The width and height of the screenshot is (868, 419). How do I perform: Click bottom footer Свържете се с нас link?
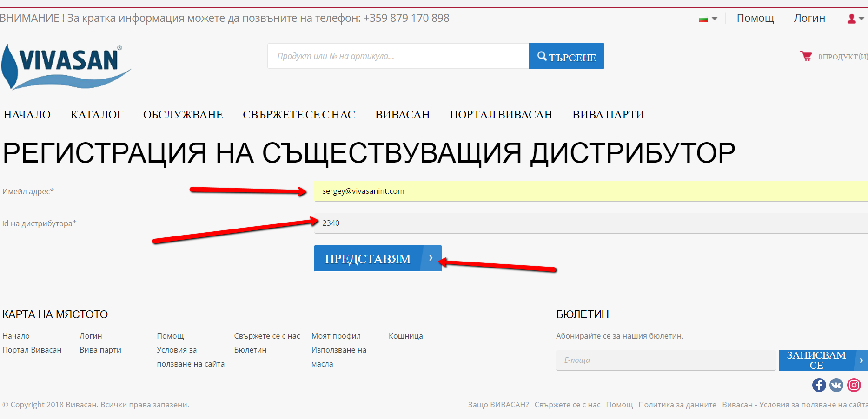567,405
